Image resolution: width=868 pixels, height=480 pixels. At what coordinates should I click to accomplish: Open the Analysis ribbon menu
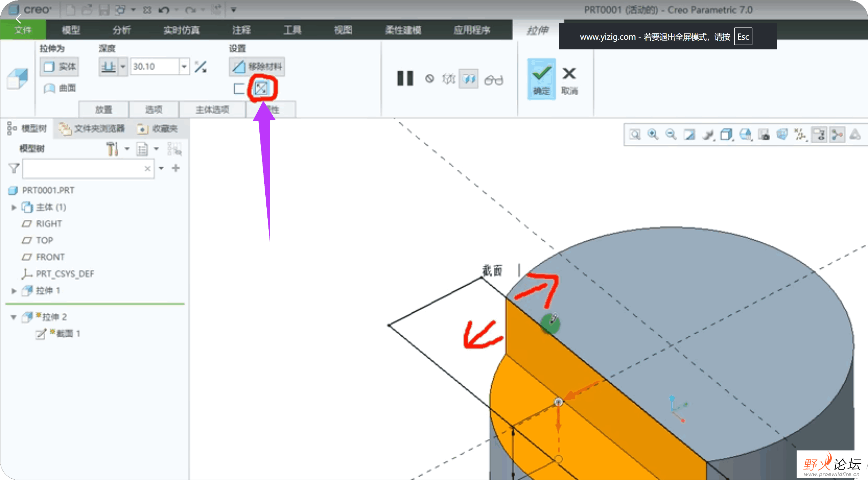(x=122, y=30)
